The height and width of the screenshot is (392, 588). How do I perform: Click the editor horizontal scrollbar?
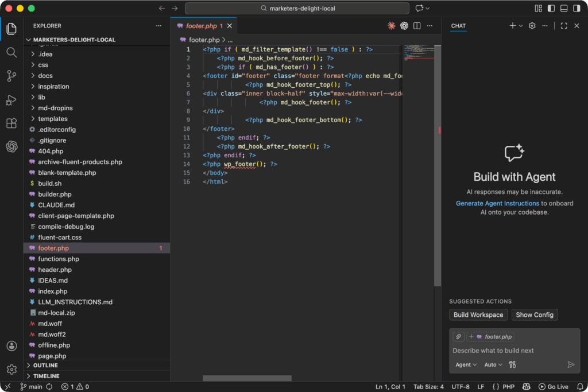pyautogui.click(x=247, y=378)
